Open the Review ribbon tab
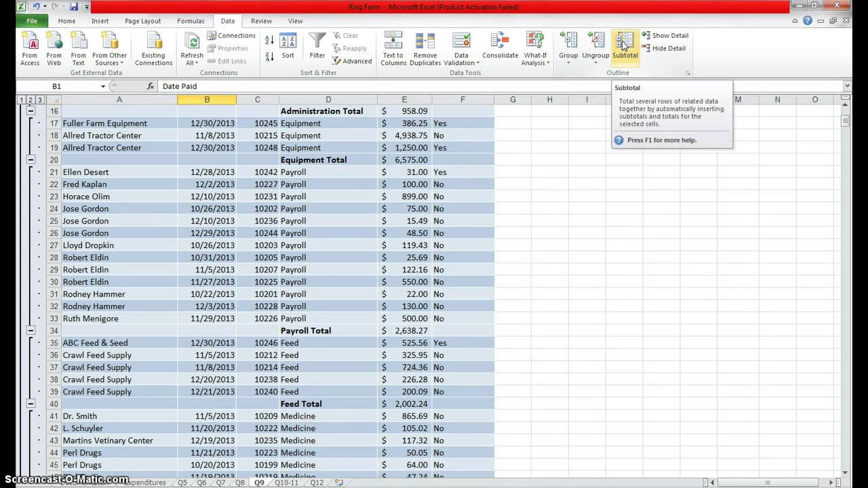Viewport: 868px width, 488px height. pyautogui.click(x=261, y=21)
